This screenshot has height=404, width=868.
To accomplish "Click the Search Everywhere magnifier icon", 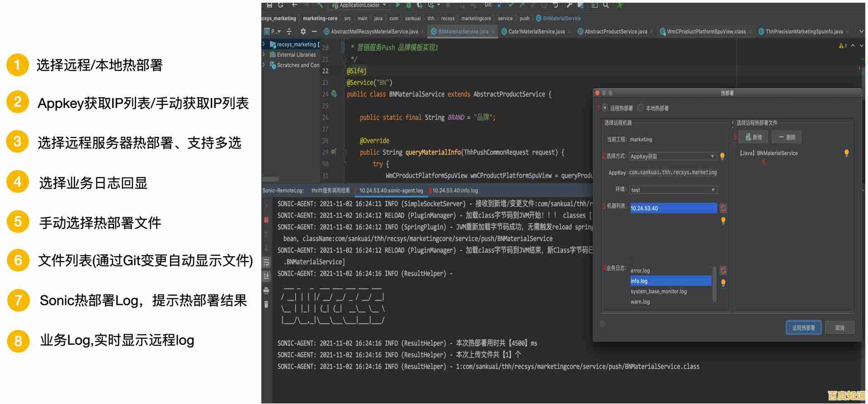I will 606,5.
